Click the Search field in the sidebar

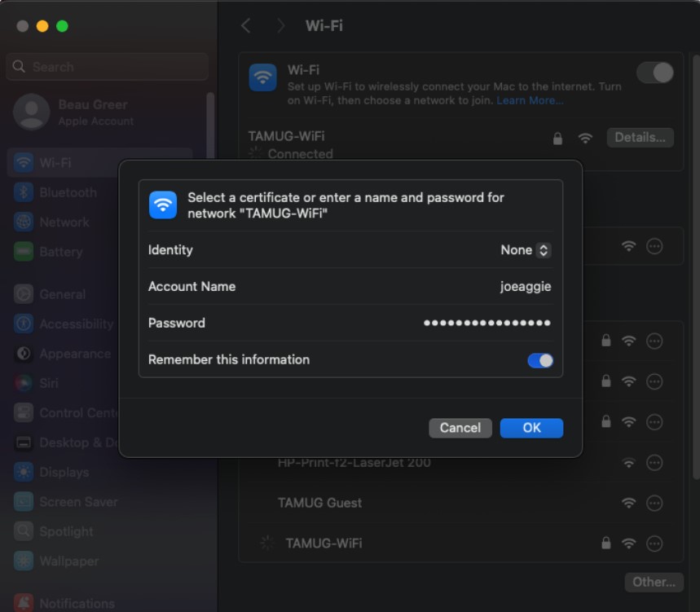106,66
